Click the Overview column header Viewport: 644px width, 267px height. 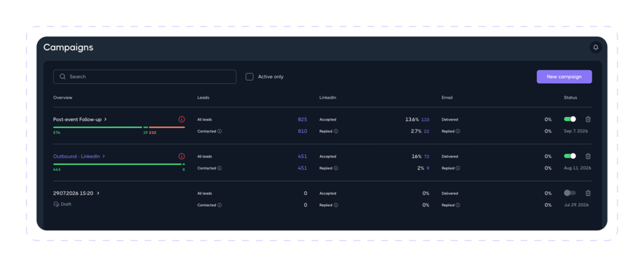tap(63, 97)
